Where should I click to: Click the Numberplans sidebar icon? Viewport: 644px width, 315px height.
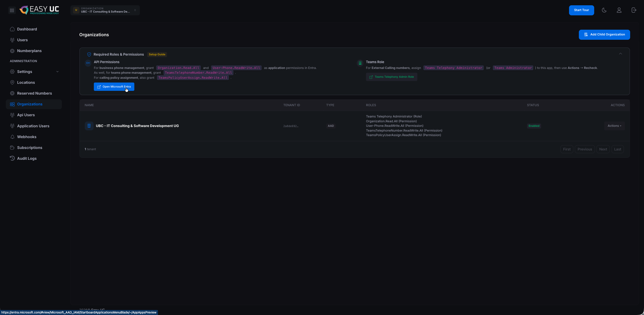click(12, 51)
